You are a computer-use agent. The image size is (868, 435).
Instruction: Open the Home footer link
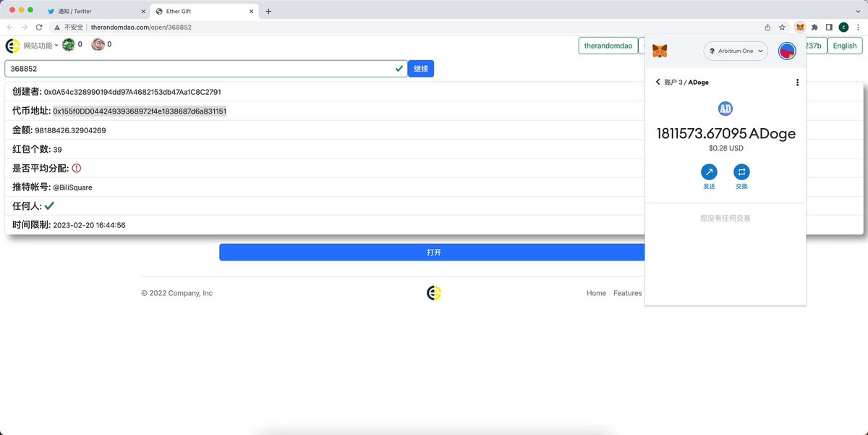click(x=597, y=293)
